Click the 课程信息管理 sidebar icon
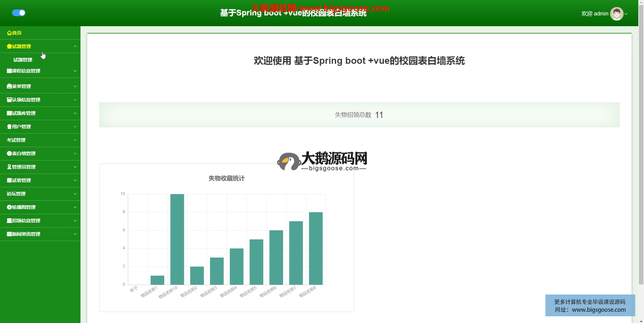Image resolution: width=644 pixels, height=323 pixels. click(x=9, y=71)
